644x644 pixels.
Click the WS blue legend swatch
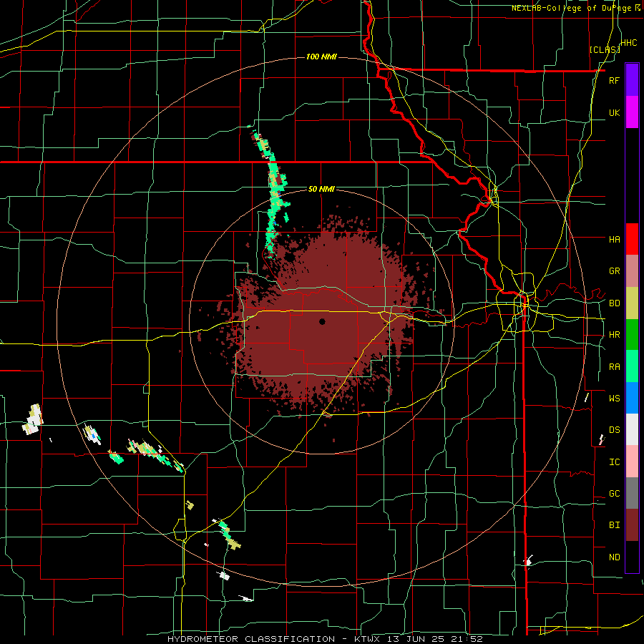(632, 398)
